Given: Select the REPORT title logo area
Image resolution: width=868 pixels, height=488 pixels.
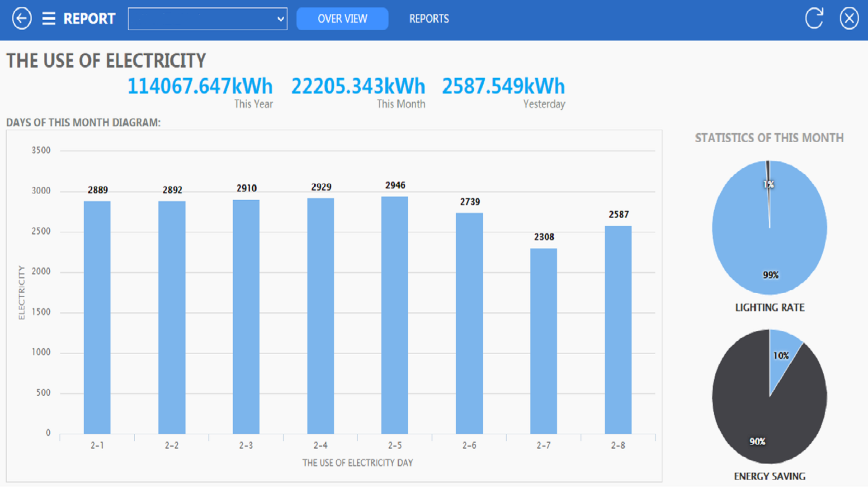Looking at the screenshot, I should tap(90, 18).
